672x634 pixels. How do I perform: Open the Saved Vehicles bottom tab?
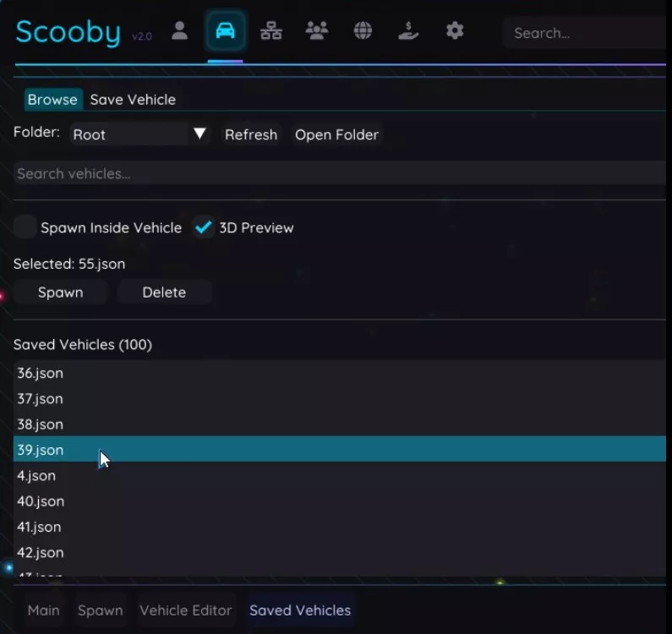tap(300, 610)
